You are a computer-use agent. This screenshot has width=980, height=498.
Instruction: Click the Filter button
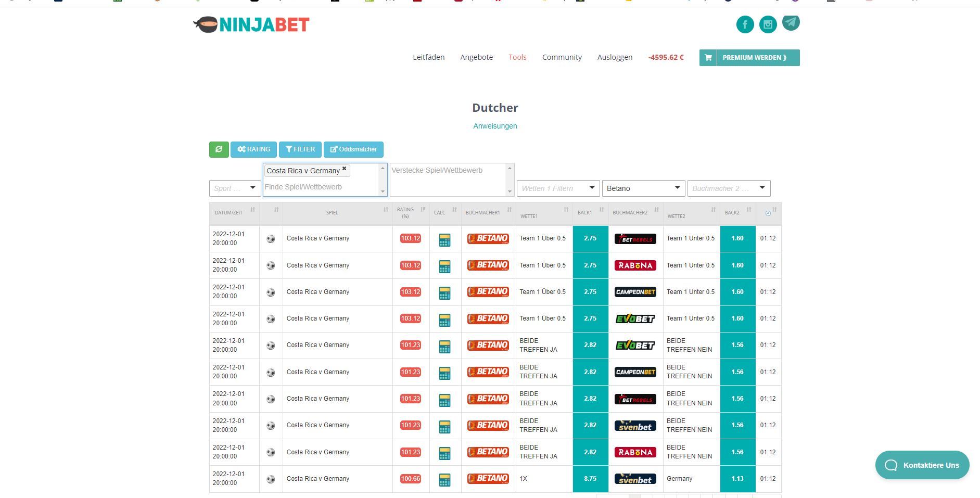300,149
